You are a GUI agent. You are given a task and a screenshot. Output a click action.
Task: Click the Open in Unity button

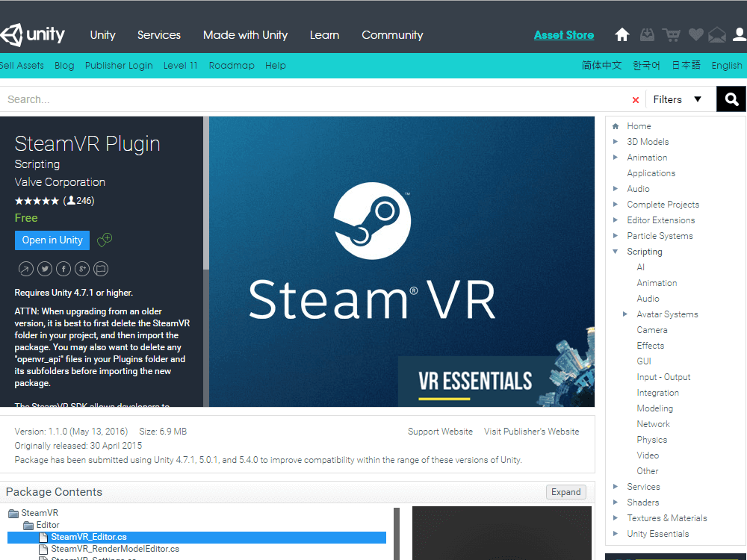click(52, 240)
